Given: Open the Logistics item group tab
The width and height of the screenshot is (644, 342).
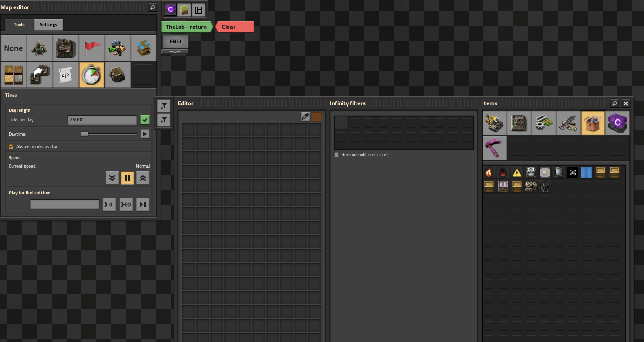Looking at the screenshot, I should point(494,123).
